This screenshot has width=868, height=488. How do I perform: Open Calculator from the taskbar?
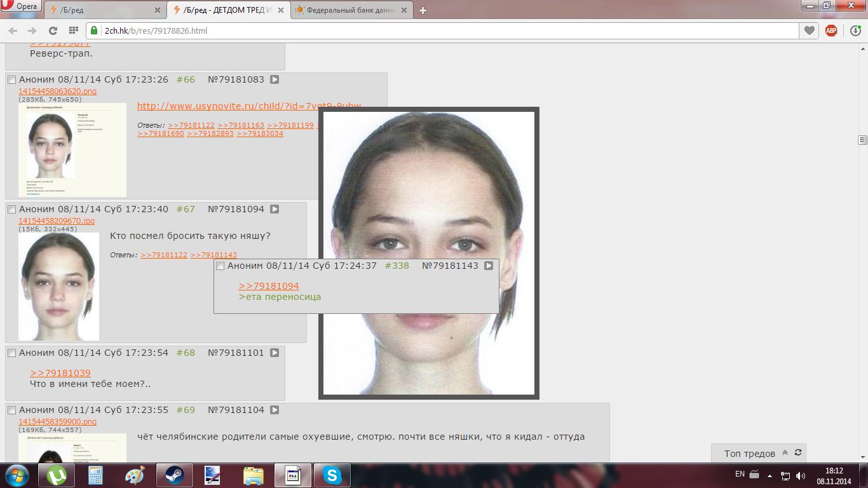pos(95,475)
